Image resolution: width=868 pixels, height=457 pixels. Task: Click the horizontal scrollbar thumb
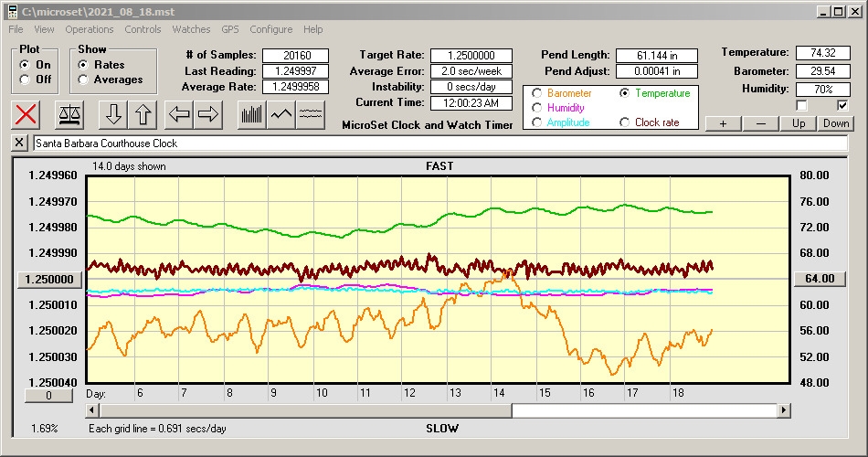[305, 410]
